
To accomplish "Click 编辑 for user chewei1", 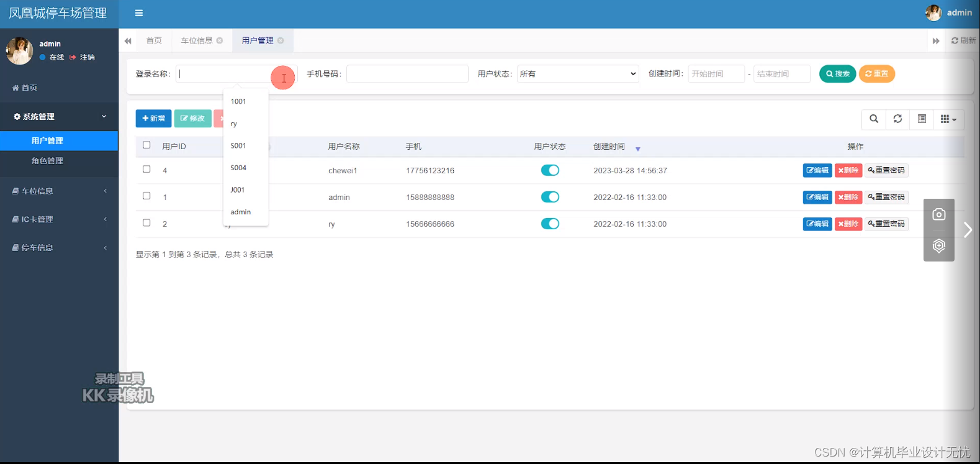I will (817, 170).
